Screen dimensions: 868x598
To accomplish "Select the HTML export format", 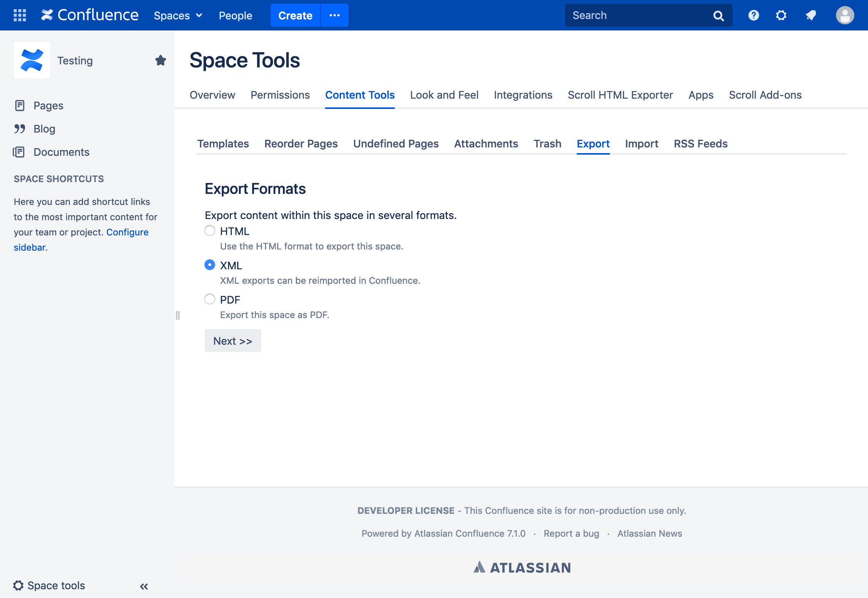I will [210, 231].
